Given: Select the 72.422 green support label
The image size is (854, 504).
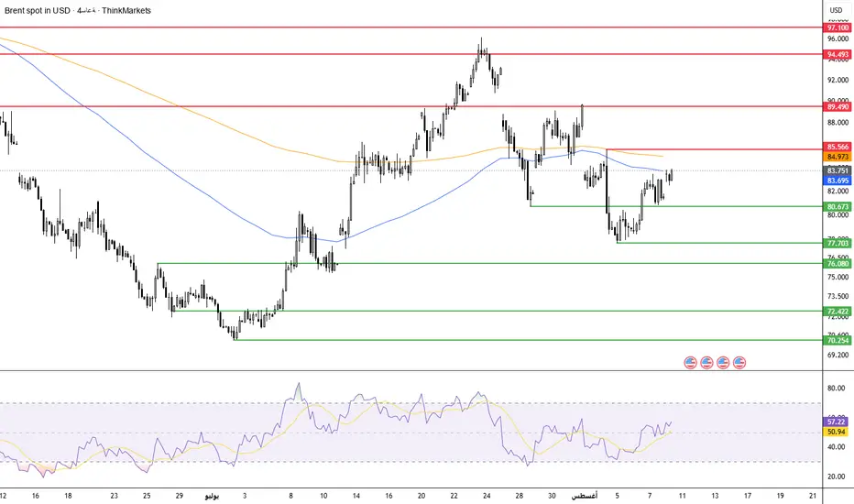Looking at the screenshot, I should click(x=838, y=312).
